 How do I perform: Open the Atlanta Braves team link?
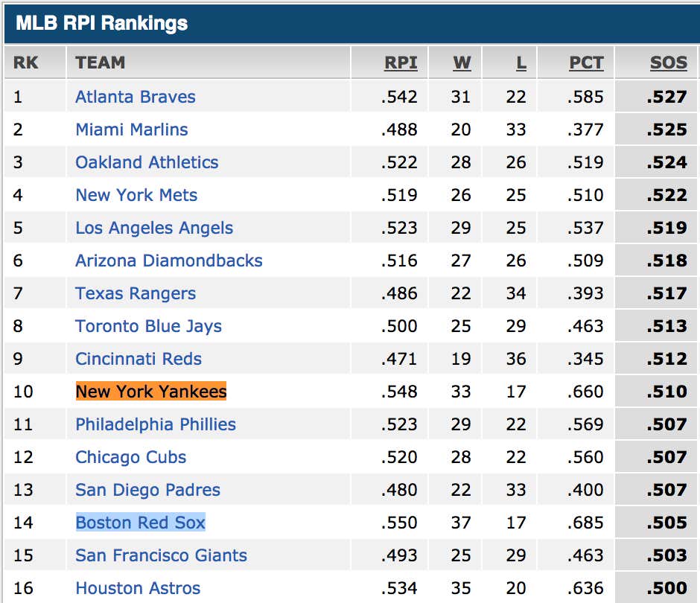136,97
